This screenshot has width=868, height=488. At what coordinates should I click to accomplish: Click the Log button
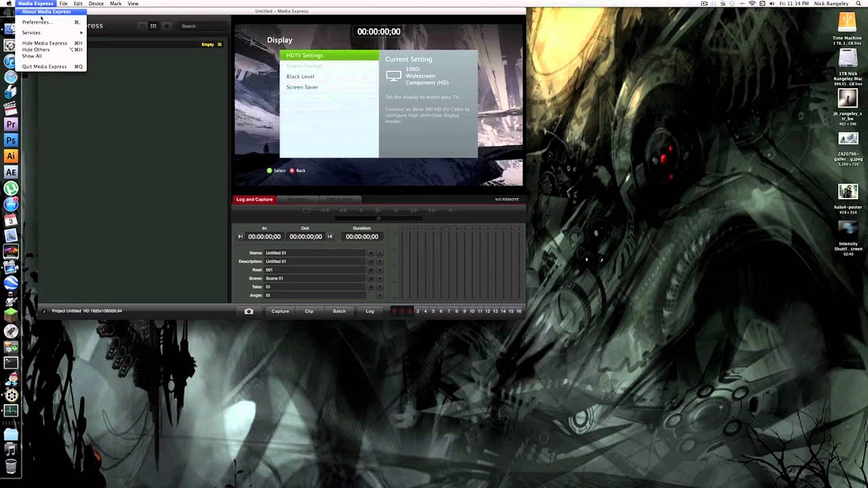pos(370,311)
